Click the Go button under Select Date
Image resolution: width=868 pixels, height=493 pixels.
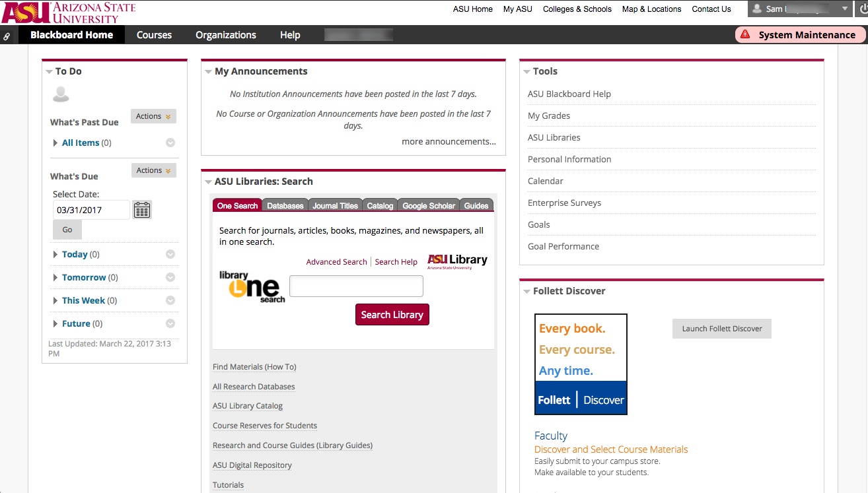click(x=67, y=230)
